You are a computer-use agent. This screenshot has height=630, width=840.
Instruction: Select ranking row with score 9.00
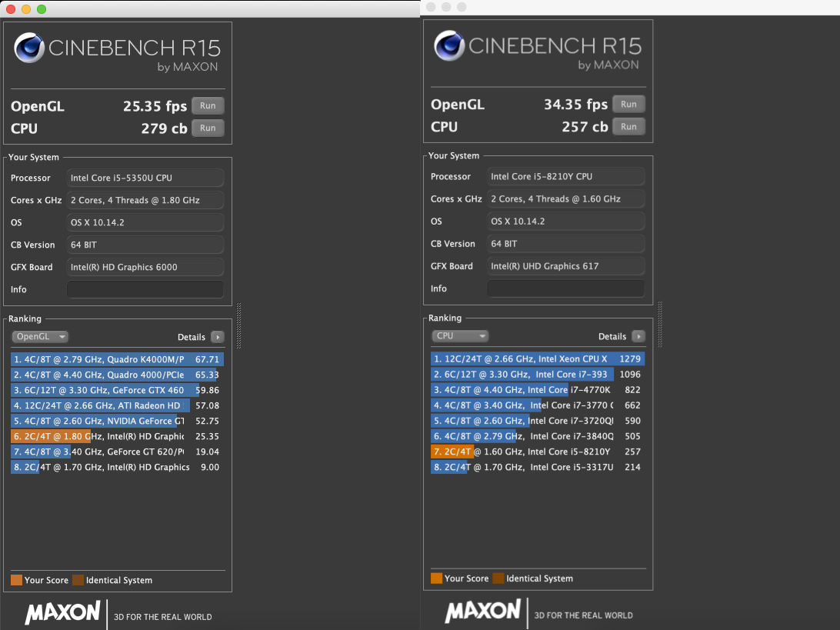117,467
